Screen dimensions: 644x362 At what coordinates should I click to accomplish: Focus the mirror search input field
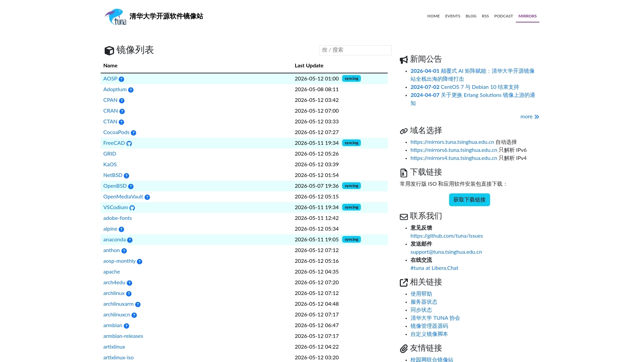coord(355,50)
